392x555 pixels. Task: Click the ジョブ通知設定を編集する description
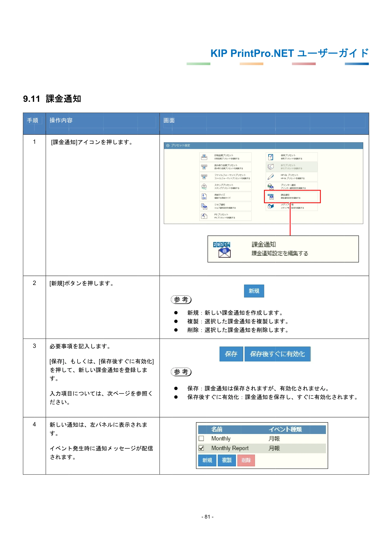[x=225, y=208]
